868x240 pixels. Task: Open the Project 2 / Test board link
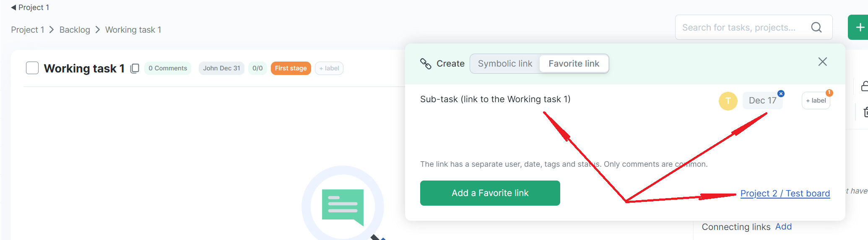tap(785, 194)
